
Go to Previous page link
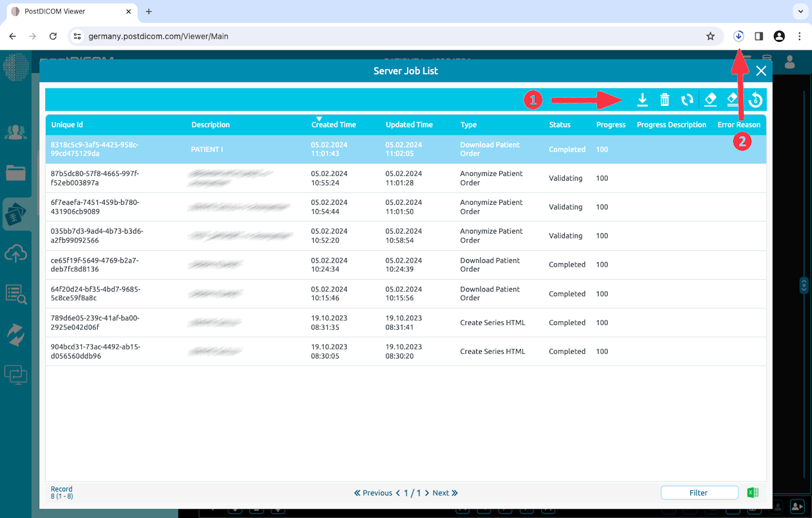coord(373,493)
